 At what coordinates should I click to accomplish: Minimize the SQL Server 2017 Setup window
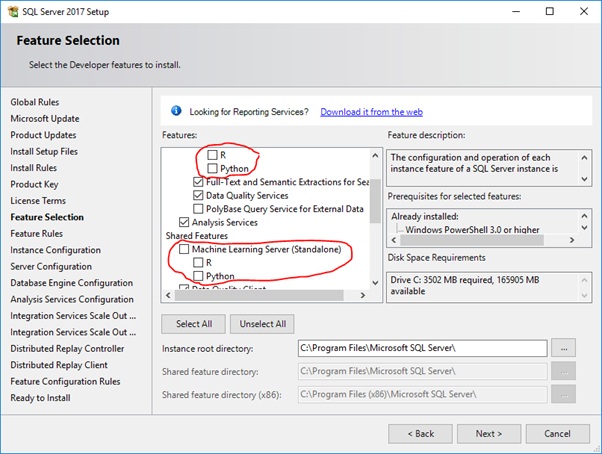coord(516,11)
